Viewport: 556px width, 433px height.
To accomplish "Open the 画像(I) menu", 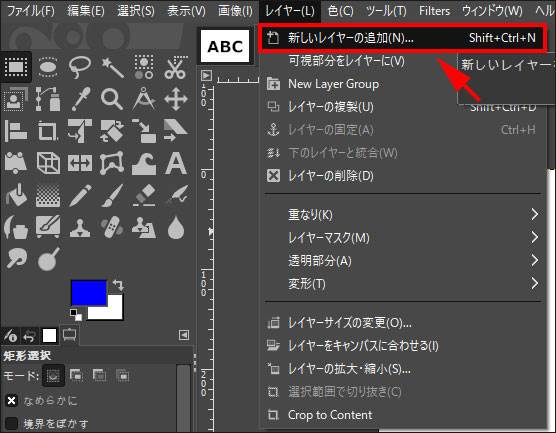I will 235,11.
